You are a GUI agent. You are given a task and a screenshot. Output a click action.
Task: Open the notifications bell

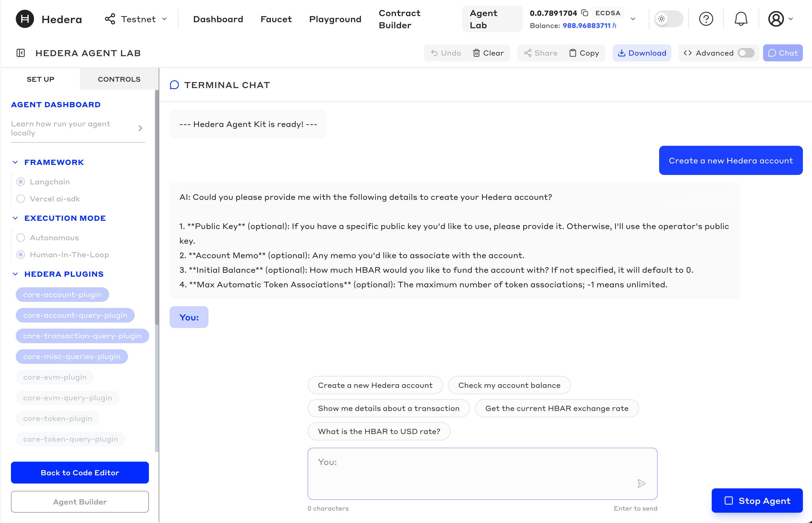coord(741,19)
